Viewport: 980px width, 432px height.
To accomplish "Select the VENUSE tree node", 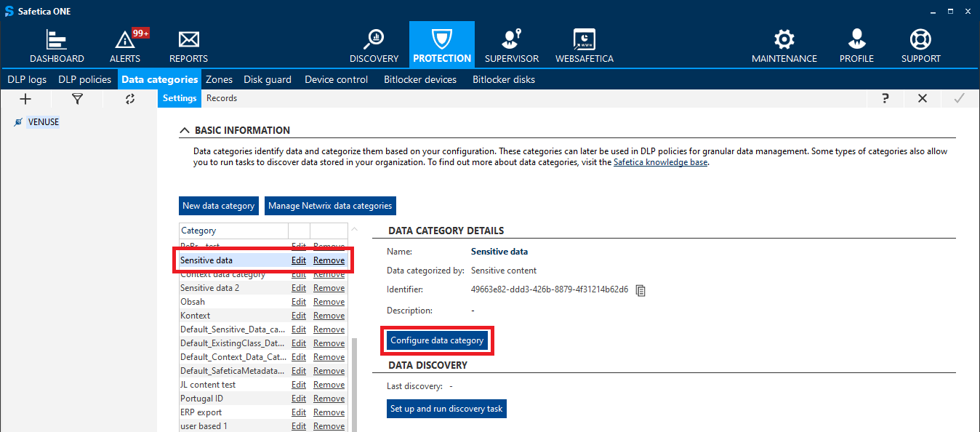I will (x=44, y=122).
